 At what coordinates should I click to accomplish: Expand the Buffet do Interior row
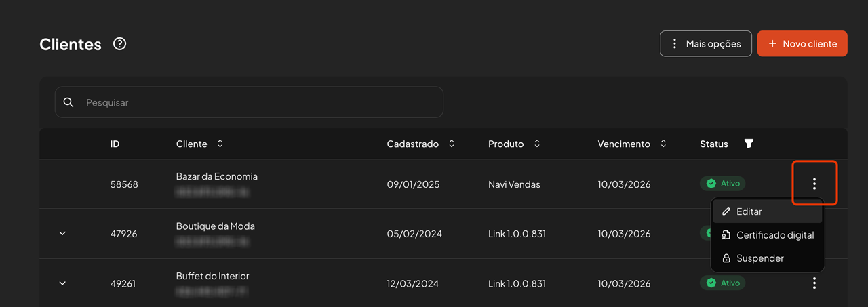(62, 283)
